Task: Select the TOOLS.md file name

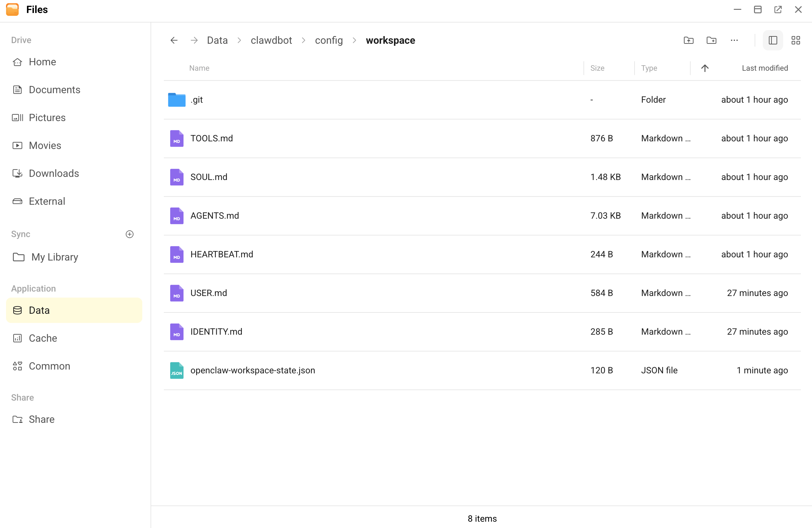Action: (x=211, y=138)
